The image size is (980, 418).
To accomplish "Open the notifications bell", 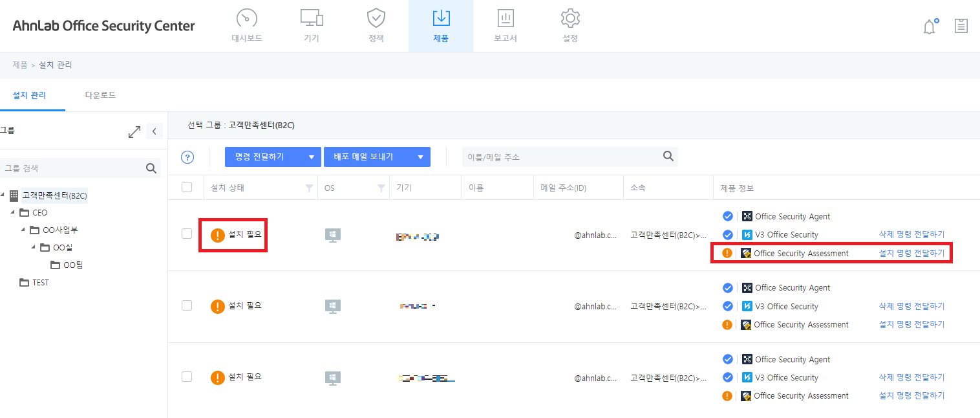I will [x=930, y=27].
